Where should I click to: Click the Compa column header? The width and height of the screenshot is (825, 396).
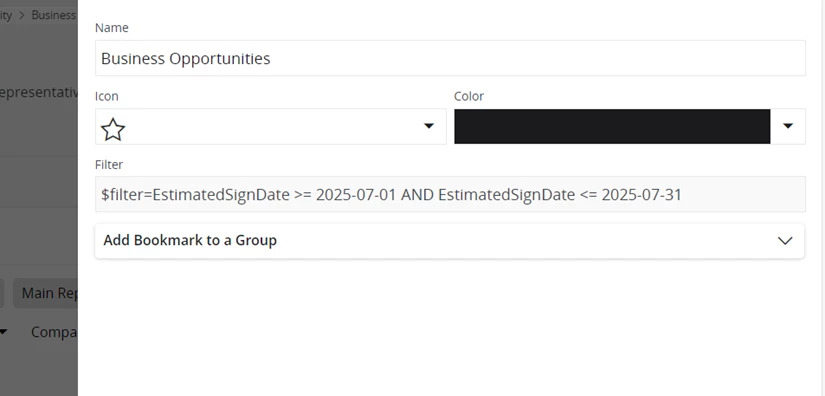(x=54, y=332)
